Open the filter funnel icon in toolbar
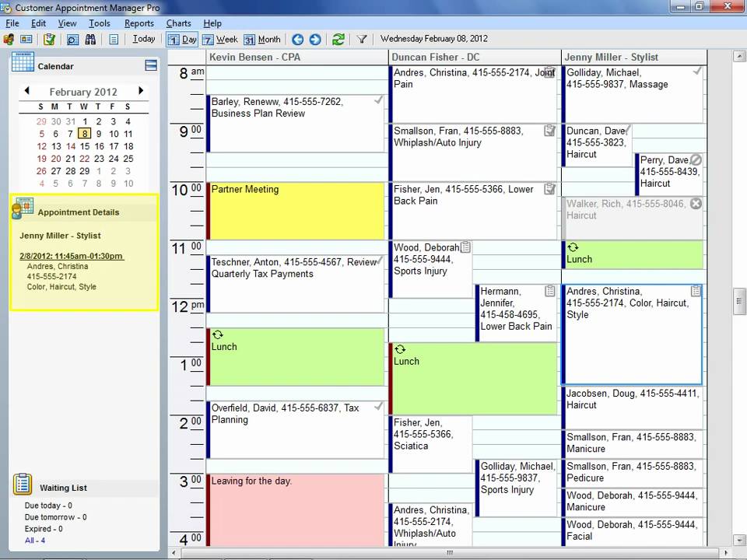 click(x=362, y=40)
